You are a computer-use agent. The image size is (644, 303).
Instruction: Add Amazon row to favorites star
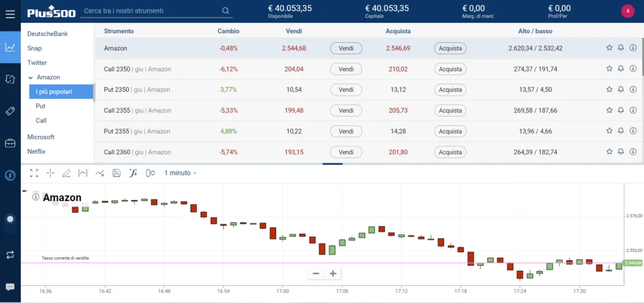[609, 48]
